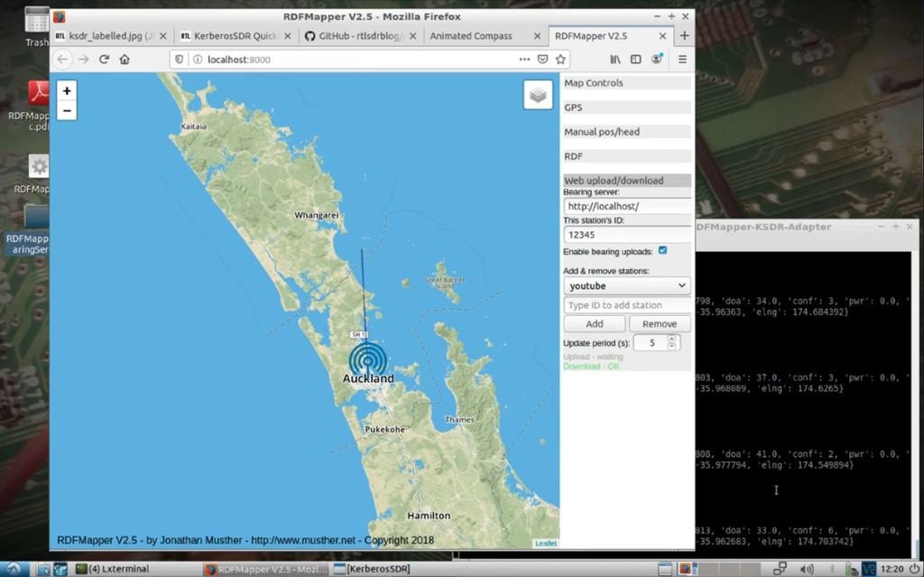Click the Kaitaia label on map

click(x=193, y=126)
